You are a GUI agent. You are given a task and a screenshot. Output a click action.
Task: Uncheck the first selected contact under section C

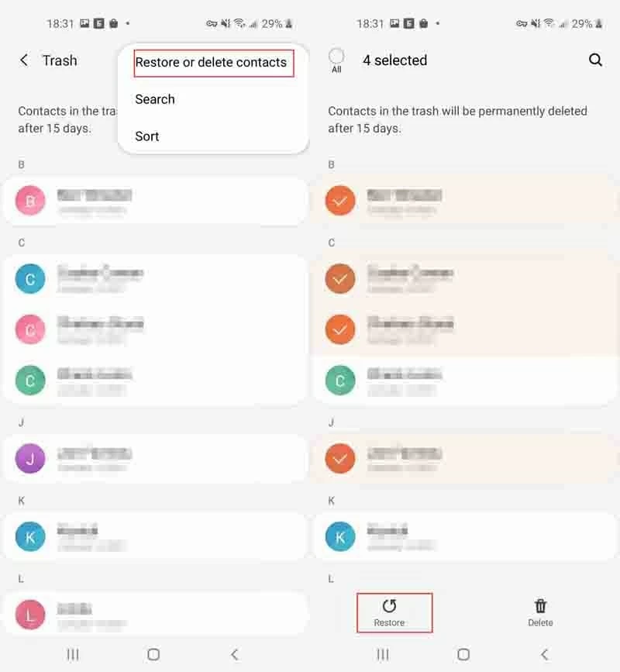click(x=465, y=279)
